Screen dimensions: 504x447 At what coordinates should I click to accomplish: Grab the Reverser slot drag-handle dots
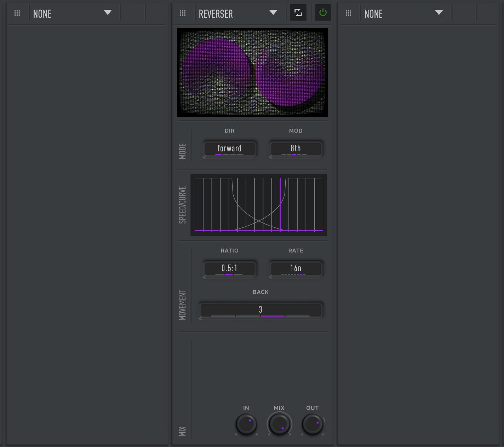(x=183, y=13)
